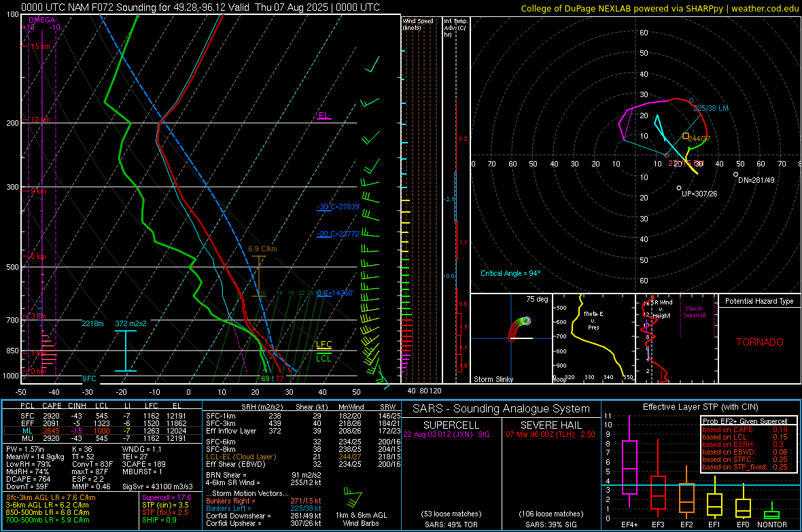
Task: Click the Inf. Temp. Adv. header
Action: 456,28
